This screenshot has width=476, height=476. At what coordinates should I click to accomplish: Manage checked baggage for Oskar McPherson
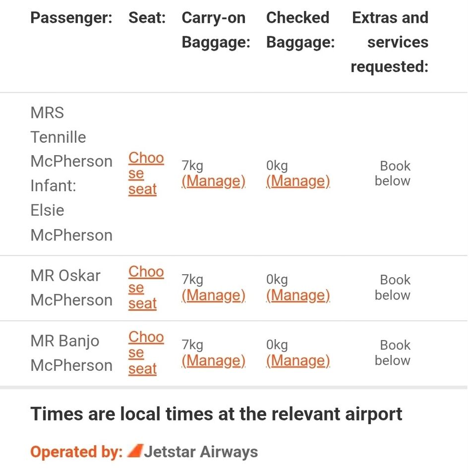(298, 296)
